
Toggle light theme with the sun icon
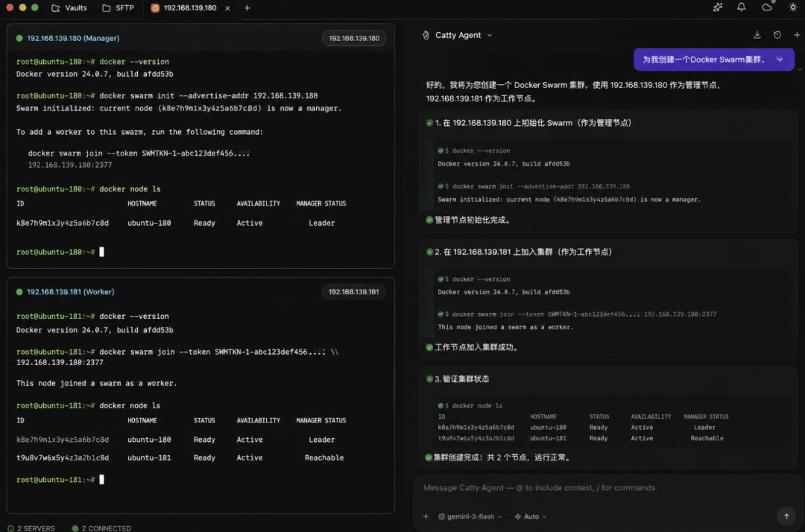pyautogui.click(x=792, y=7)
